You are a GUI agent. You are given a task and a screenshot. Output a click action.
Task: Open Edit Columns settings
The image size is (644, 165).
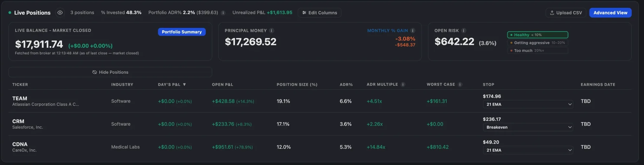tap(319, 13)
